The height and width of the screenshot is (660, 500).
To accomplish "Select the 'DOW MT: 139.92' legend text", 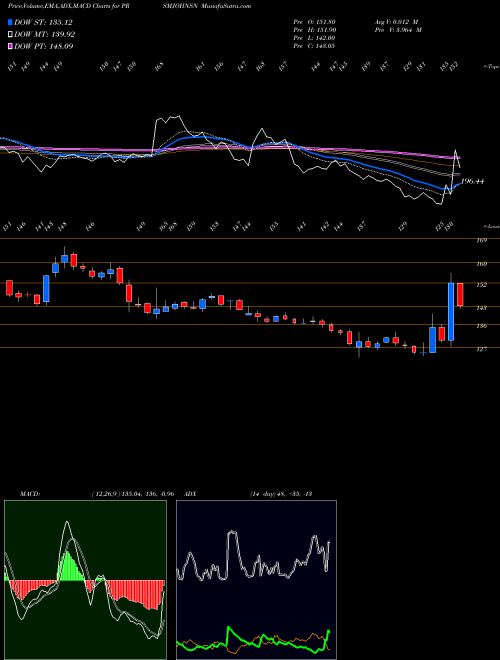I will point(45,35).
